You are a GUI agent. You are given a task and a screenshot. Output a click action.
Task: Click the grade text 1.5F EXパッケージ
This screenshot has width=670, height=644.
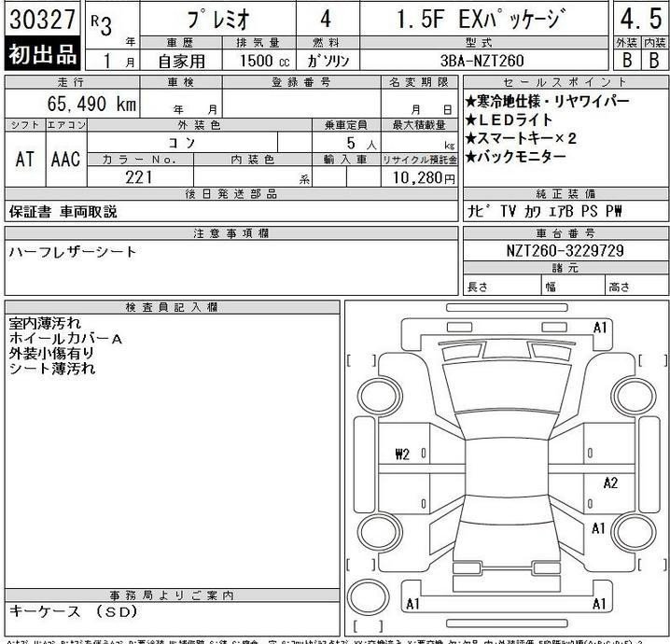(481, 21)
